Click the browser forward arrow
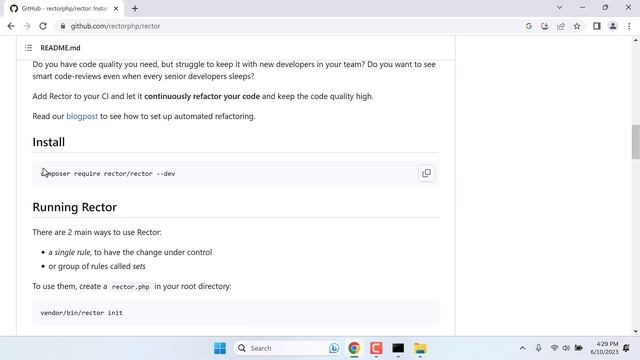 pos(27,26)
